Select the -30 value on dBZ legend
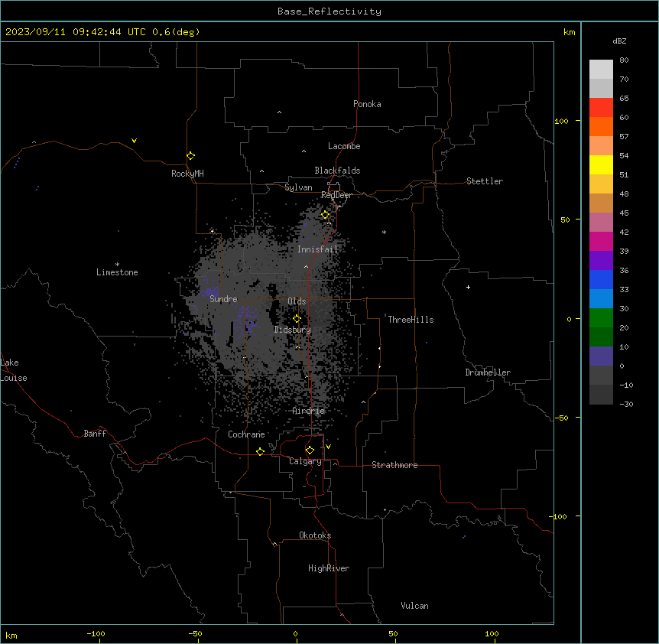 pyautogui.click(x=626, y=405)
